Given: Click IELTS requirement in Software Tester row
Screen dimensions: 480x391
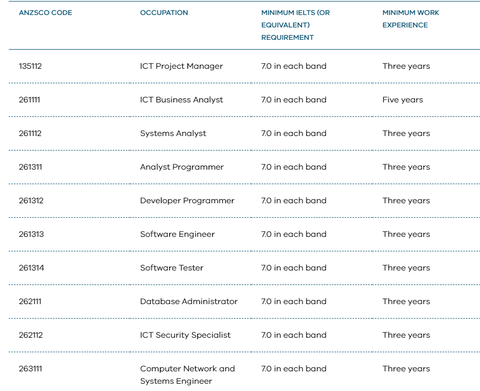Looking at the screenshot, I should (294, 268).
